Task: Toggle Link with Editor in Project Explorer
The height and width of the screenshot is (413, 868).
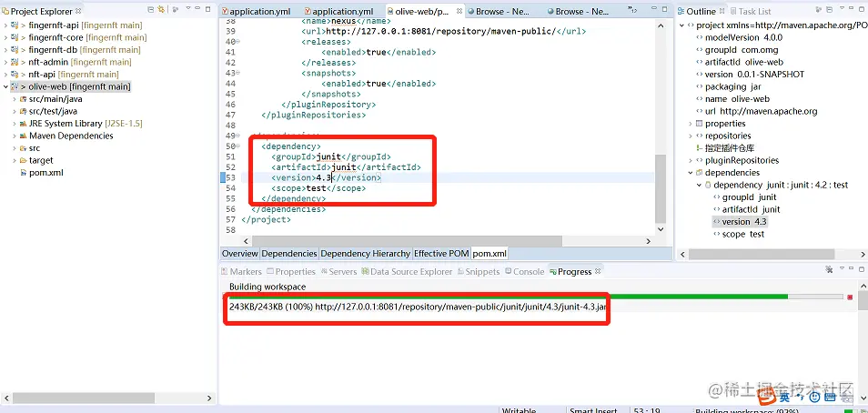Action: tap(161, 9)
